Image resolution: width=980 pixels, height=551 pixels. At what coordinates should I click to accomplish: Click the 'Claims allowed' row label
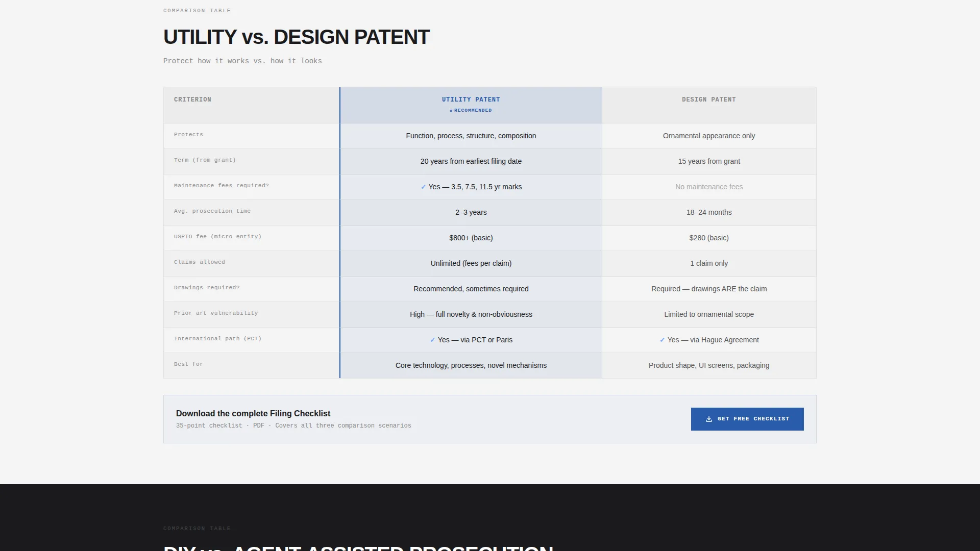[199, 262]
